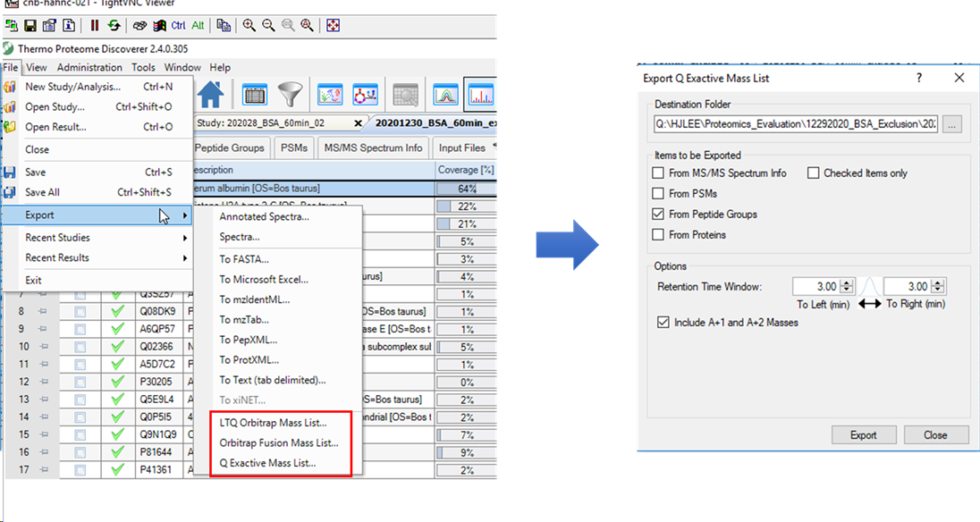Expand the Recent Results submenu arrow
Viewport: 980px width, 522px height.
tap(185, 258)
